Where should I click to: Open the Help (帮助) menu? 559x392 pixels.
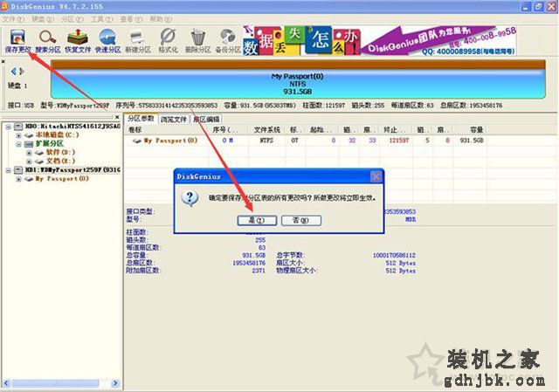(x=161, y=19)
